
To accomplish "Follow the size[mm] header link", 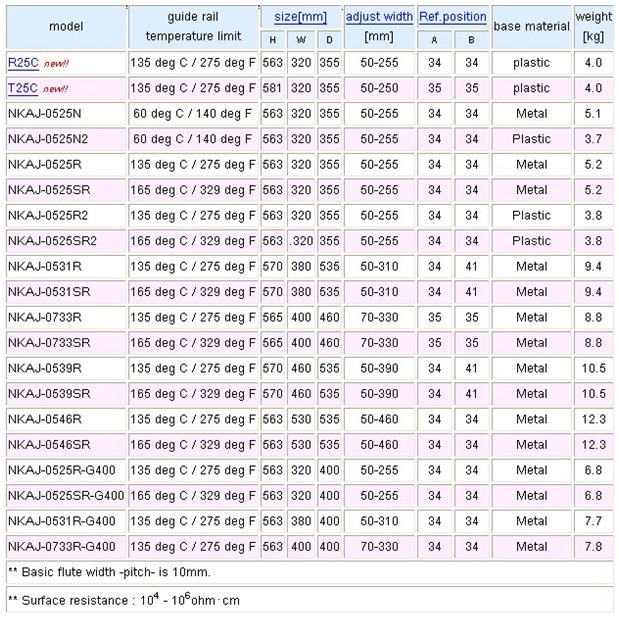I will click(x=300, y=17).
